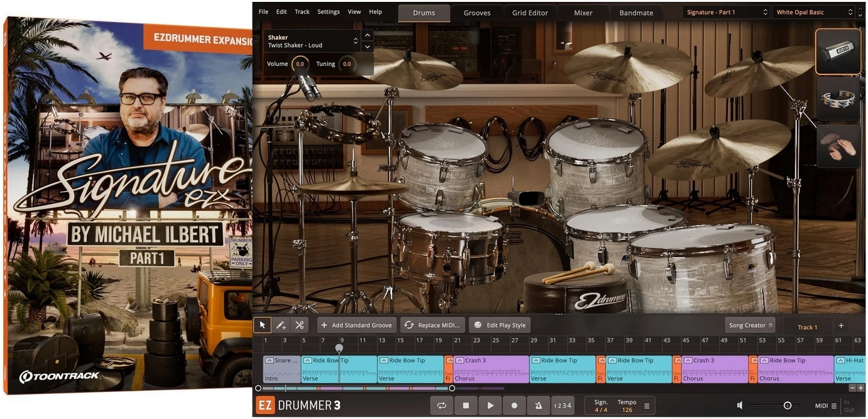Select the shaker percussion thumbnail
Image resolution: width=868 pixels, height=419 pixels.
tap(838, 52)
